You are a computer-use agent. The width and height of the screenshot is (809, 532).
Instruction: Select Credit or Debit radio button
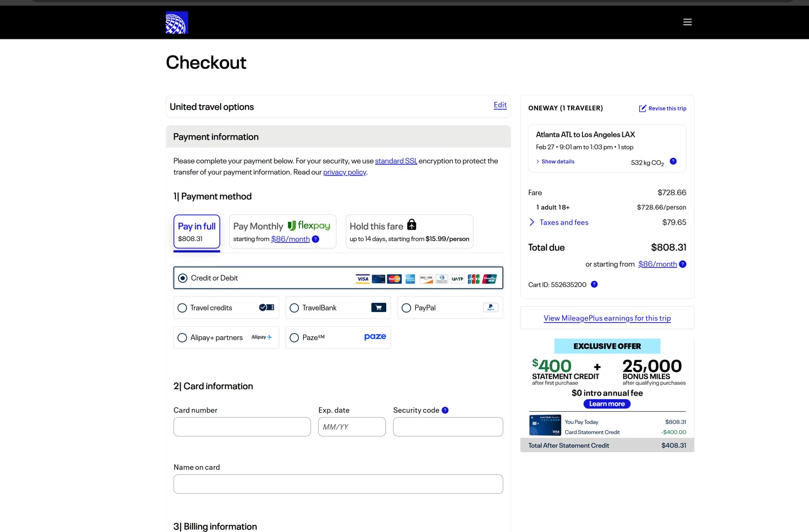pos(183,278)
